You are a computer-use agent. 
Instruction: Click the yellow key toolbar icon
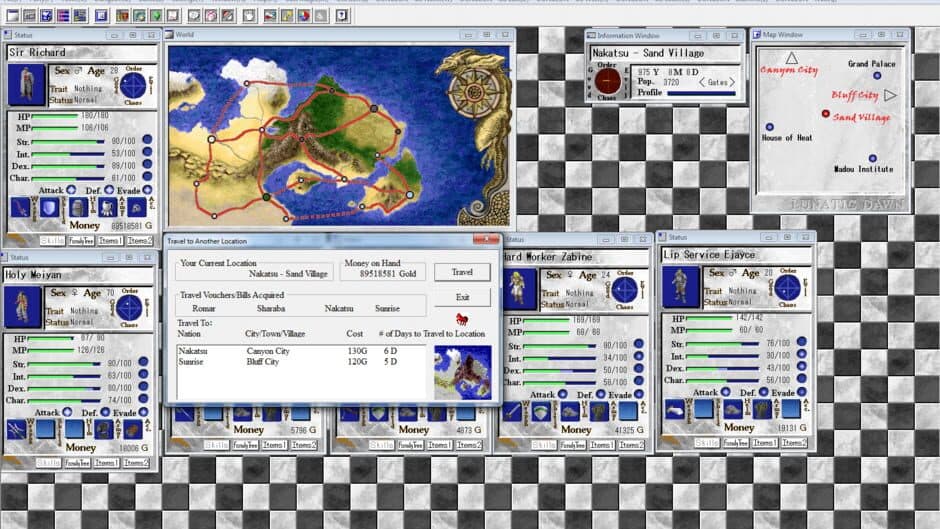coord(287,16)
